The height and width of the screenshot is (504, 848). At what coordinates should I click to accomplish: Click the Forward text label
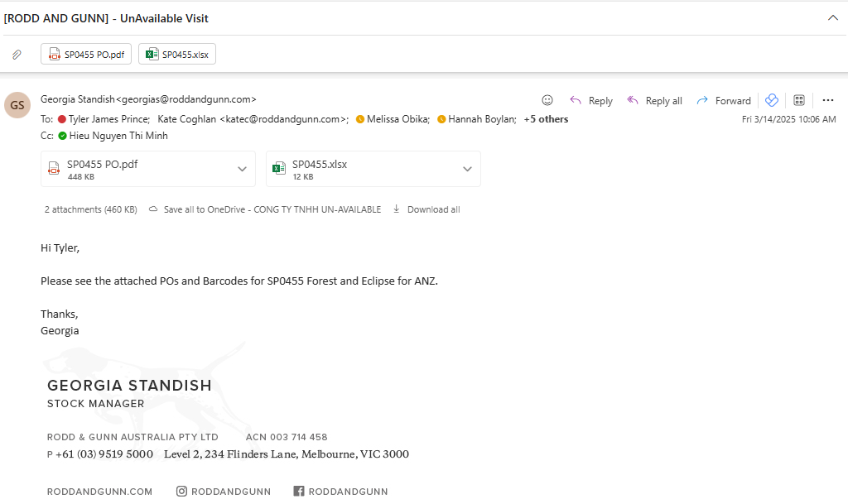point(733,100)
